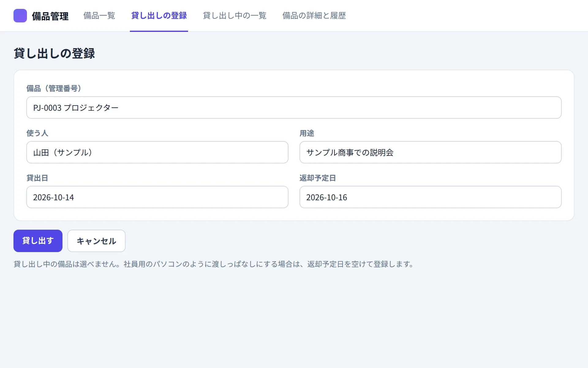Click the 用途 label
Viewport: 588px width, 368px height.
pos(307,133)
